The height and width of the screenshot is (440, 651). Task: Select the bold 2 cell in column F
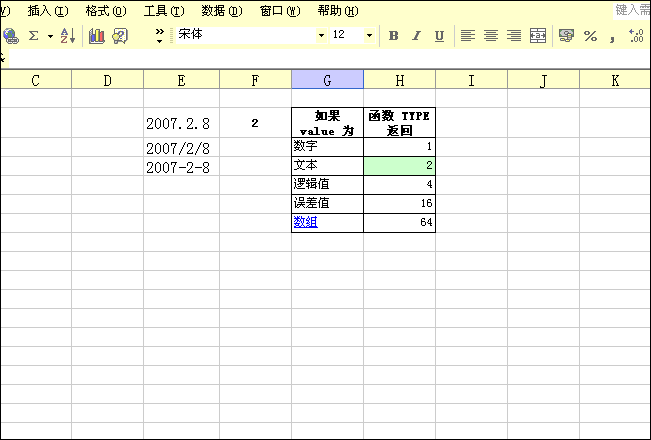click(x=255, y=123)
